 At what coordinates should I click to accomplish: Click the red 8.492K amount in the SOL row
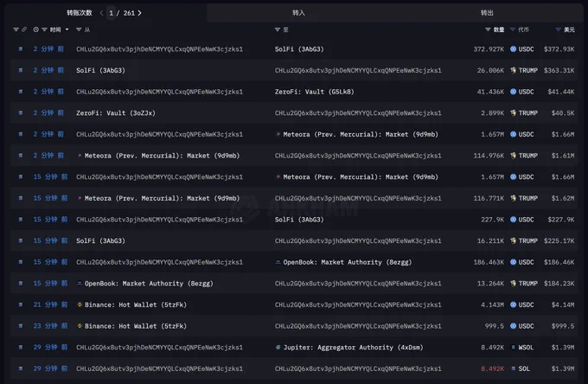(492, 369)
